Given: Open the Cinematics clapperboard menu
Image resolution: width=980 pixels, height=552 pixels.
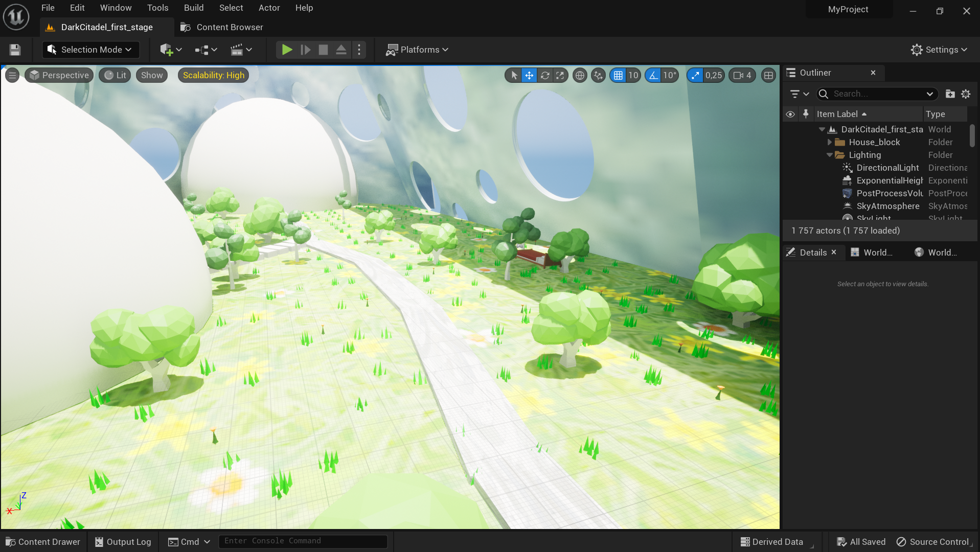Looking at the screenshot, I should click(241, 50).
